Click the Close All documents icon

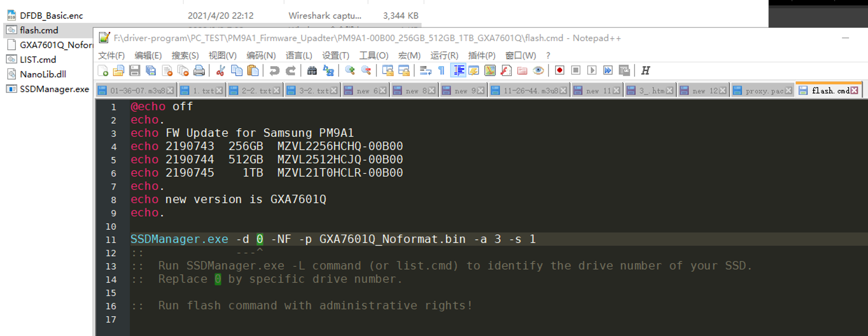pos(183,71)
